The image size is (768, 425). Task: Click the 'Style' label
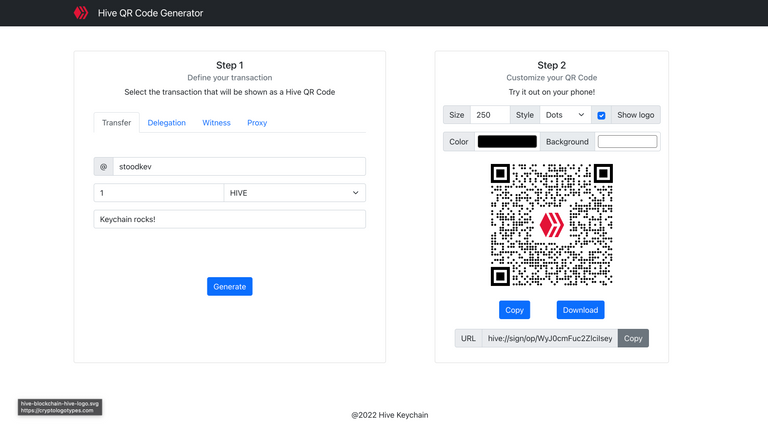coord(525,115)
